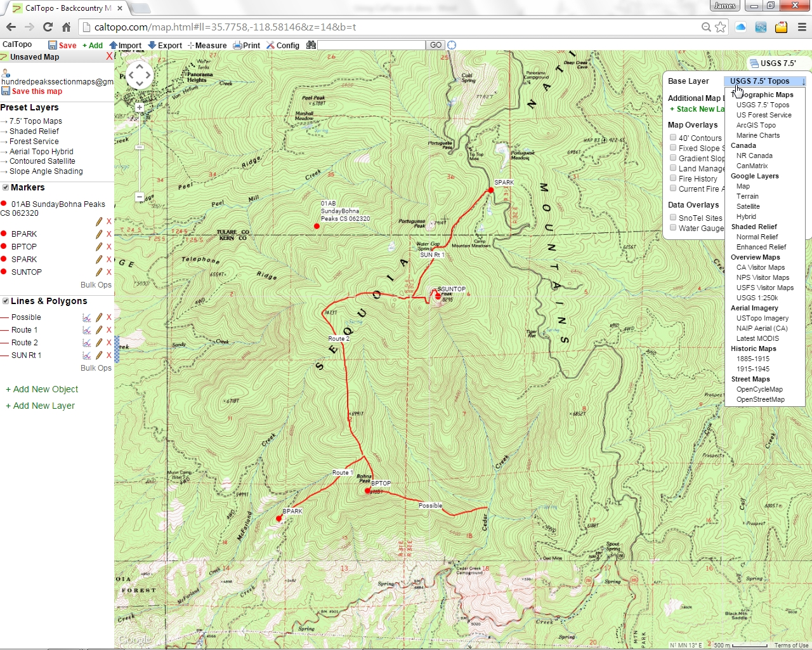
Task: Select Google Satellite from the layer list
Action: tap(748, 206)
